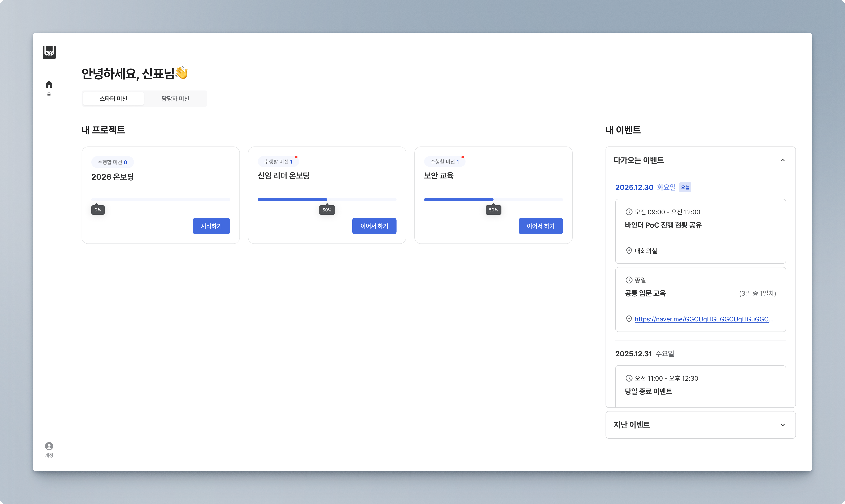Click the 신임 리더 온보딩 progress bar

pyautogui.click(x=327, y=200)
